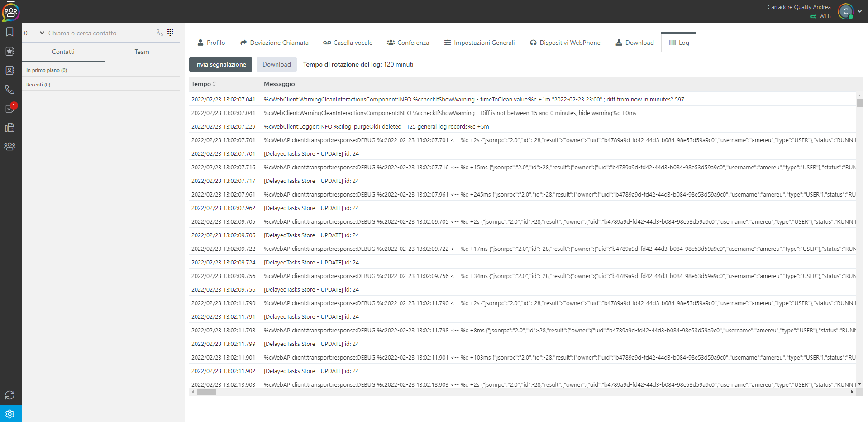Select log row timestamped 13:02:07.716

click(x=523, y=167)
